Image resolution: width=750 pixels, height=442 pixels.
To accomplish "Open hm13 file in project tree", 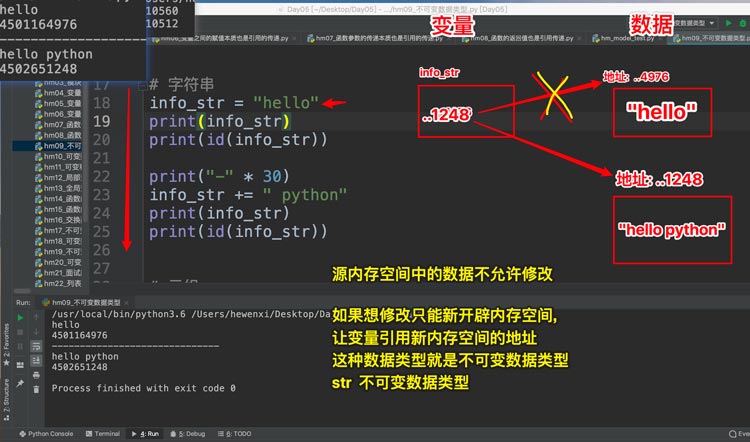I will pyautogui.click(x=58, y=188).
